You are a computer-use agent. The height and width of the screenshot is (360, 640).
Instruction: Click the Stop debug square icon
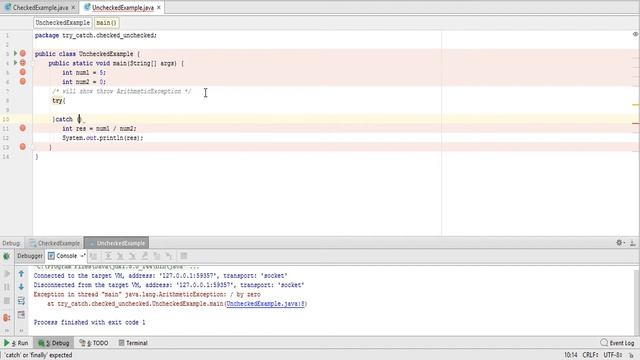7,301
